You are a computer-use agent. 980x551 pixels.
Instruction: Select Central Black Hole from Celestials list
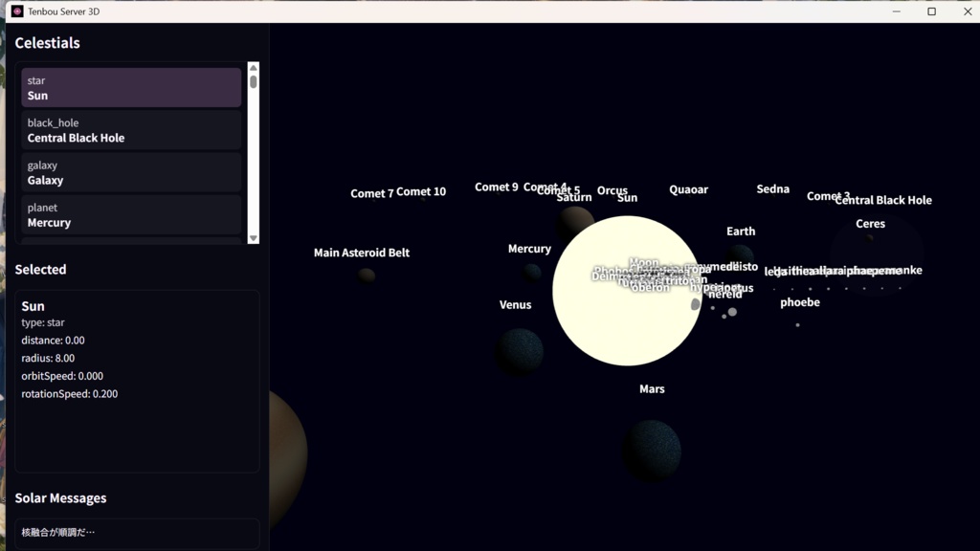pyautogui.click(x=131, y=130)
